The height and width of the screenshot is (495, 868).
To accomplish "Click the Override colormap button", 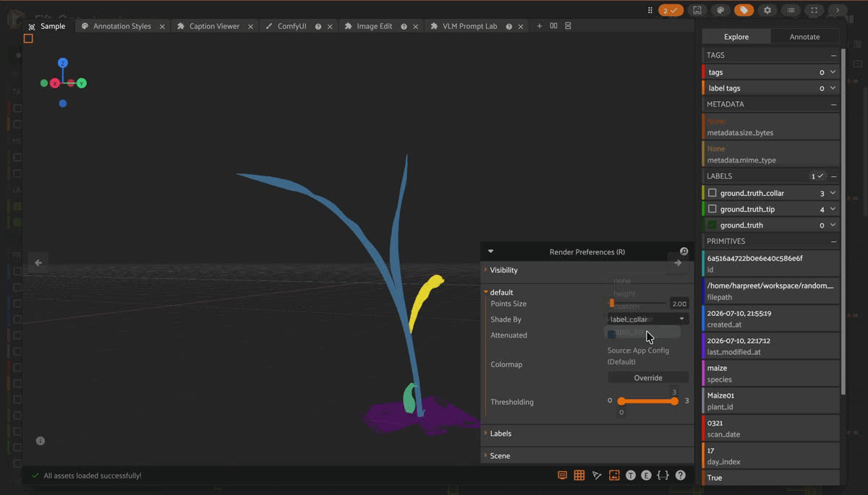I will coord(648,378).
